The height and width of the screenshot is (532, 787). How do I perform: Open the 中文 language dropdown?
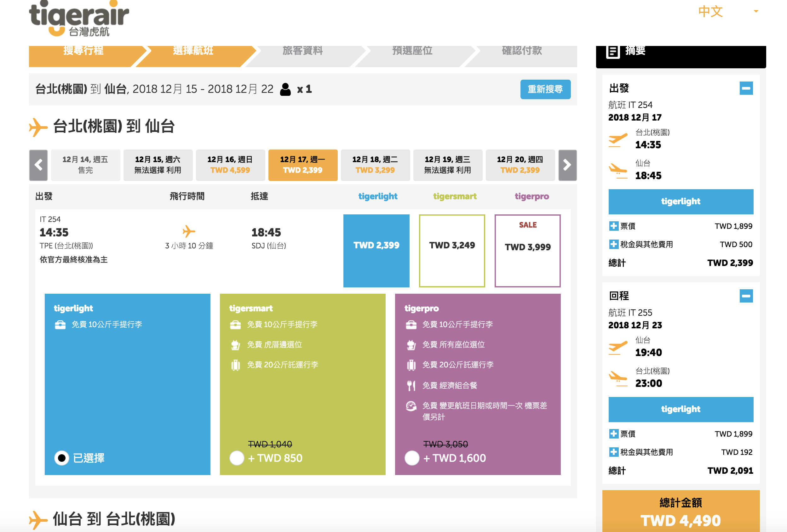click(x=728, y=11)
